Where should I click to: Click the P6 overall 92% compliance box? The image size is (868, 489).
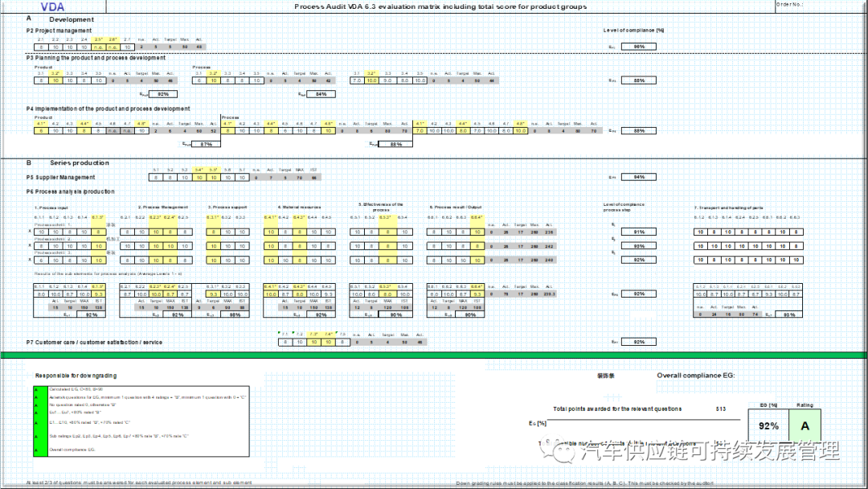click(639, 294)
